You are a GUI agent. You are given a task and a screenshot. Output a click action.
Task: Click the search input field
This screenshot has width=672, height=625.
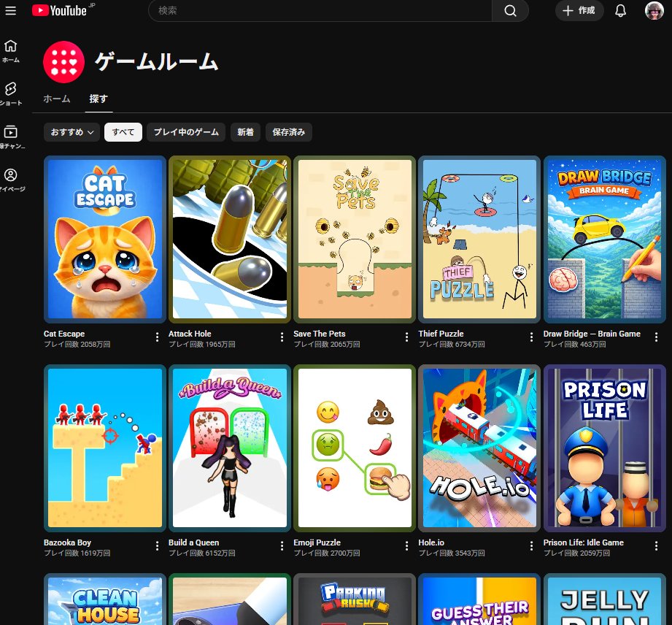pyautogui.click(x=320, y=11)
